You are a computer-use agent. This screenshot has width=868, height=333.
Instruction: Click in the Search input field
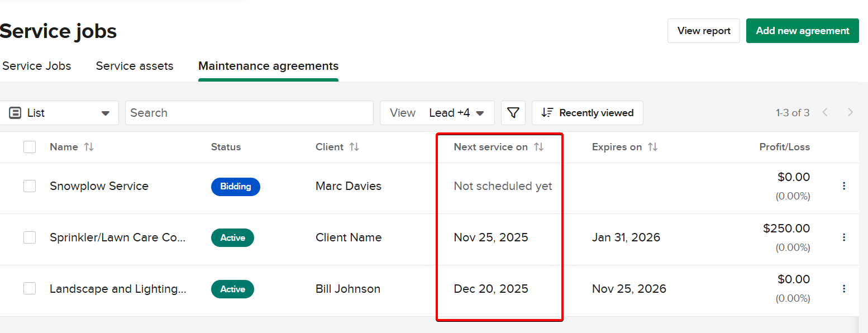249,113
